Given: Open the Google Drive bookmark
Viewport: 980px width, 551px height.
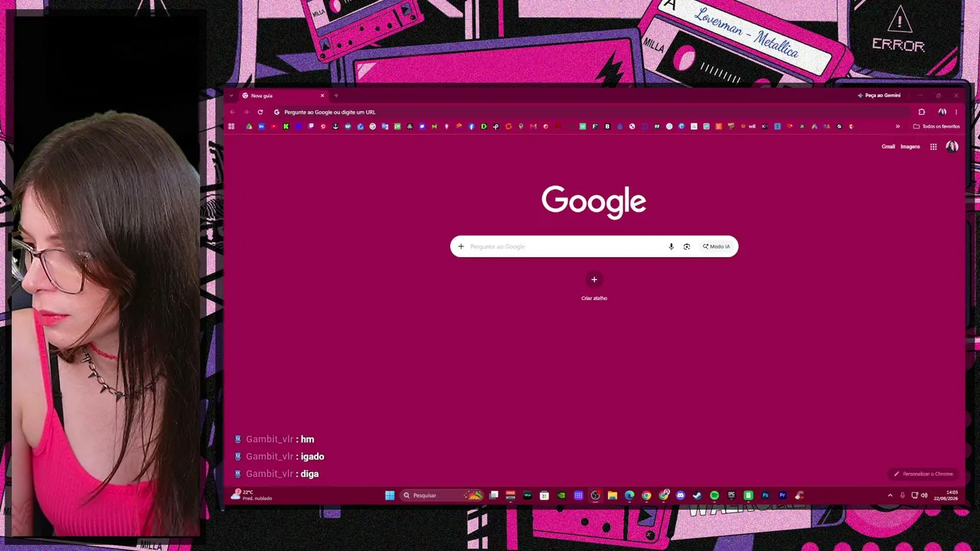Looking at the screenshot, I should (x=249, y=126).
